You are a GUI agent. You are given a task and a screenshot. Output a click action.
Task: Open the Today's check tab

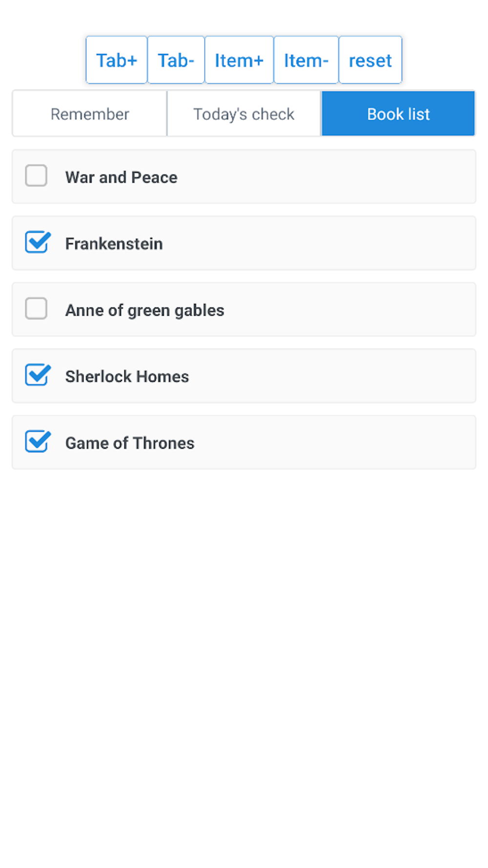pos(244,114)
